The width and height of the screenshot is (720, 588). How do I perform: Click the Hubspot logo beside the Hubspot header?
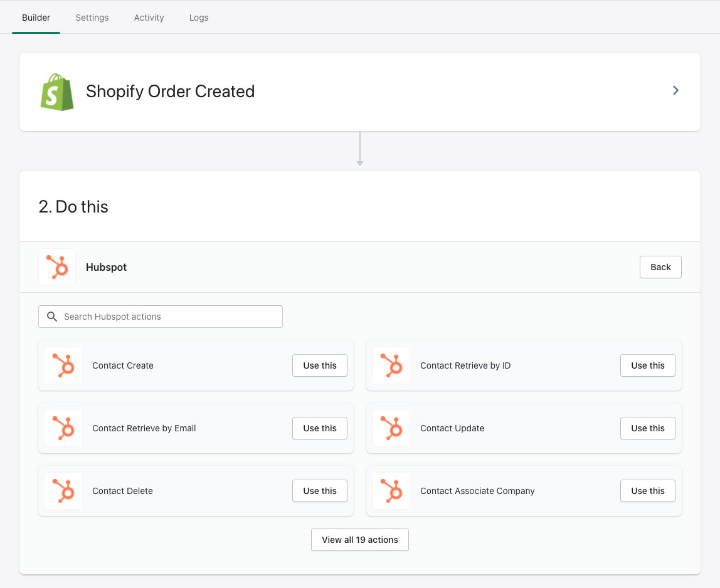pos(57,267)
